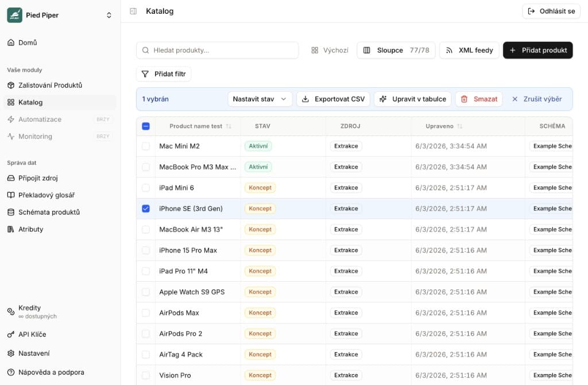The width and height of the screenshot is (588, 385).
Task: Click the Exportovat CSV download icon
Action: [x=305, y=99]
